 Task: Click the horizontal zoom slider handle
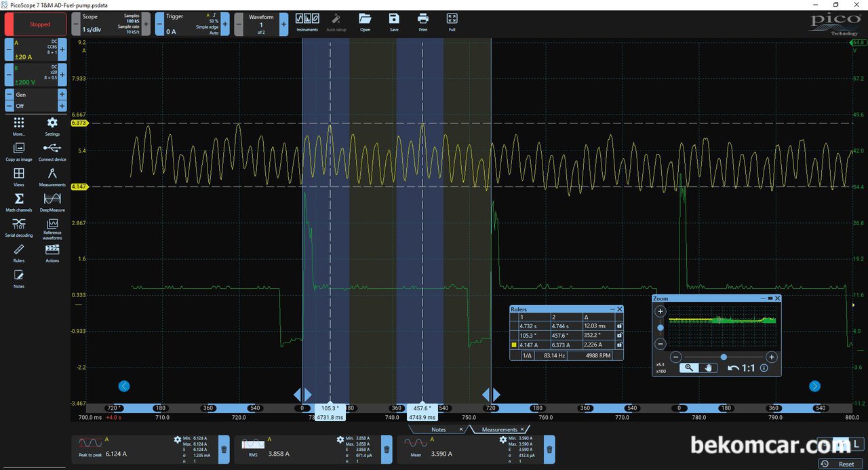pyautogui.click(x=724, y=357)
